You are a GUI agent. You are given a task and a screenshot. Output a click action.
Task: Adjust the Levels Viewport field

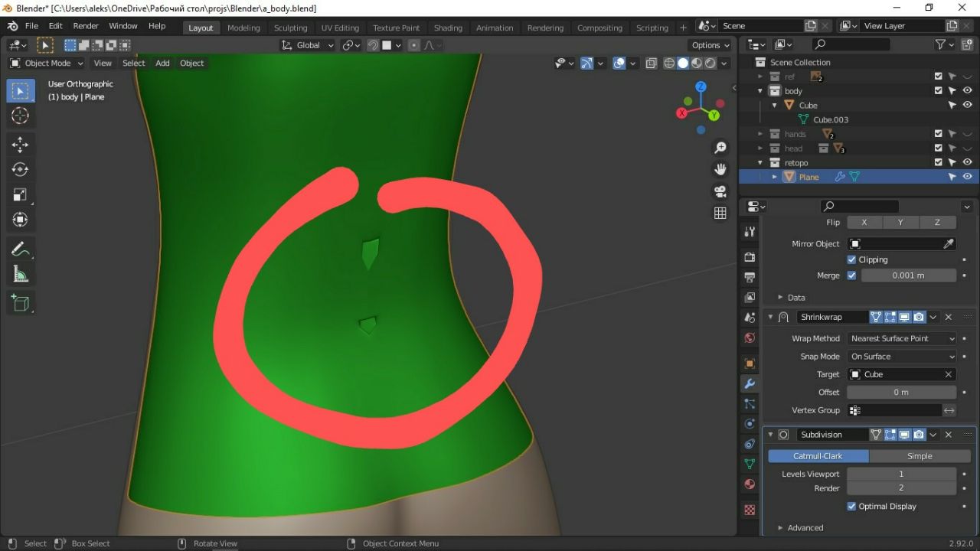click(x=901, y=474)
